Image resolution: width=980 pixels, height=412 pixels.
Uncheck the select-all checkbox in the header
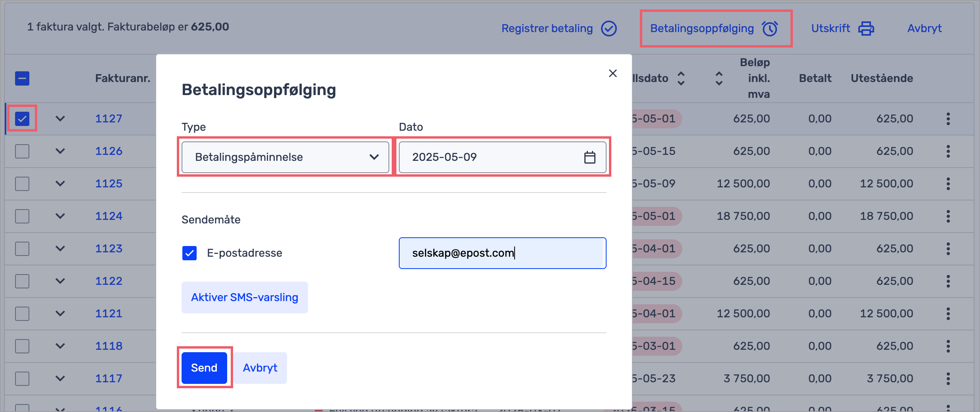pyautogui.click(x=22, y=78)
